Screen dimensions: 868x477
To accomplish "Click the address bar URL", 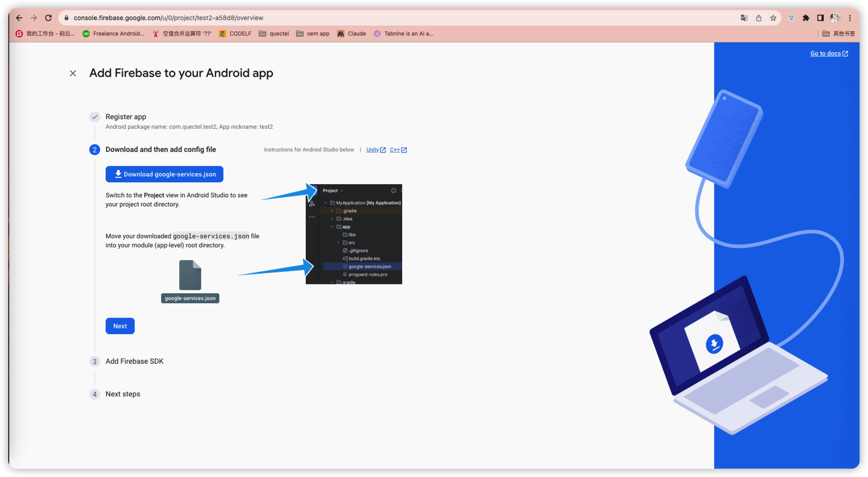I will (168, 18).
